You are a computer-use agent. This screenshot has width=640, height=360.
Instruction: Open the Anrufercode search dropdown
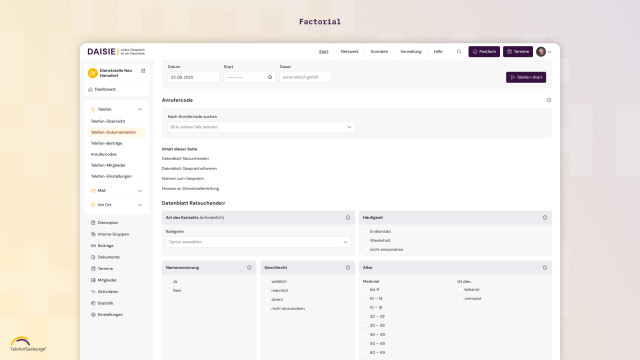pos(261,127)
